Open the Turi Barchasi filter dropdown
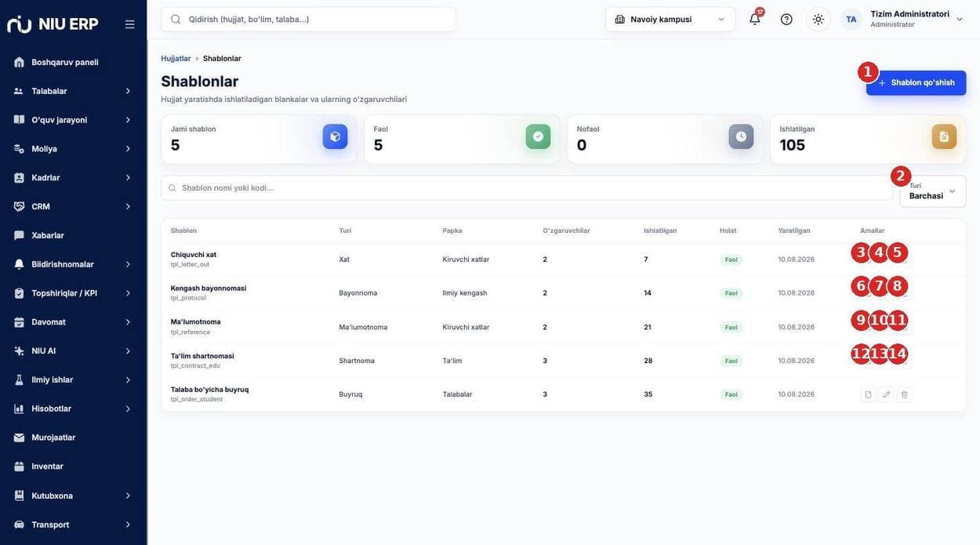Image resolution: width=980 pixels, height=545 pixels. pos(933,191)
